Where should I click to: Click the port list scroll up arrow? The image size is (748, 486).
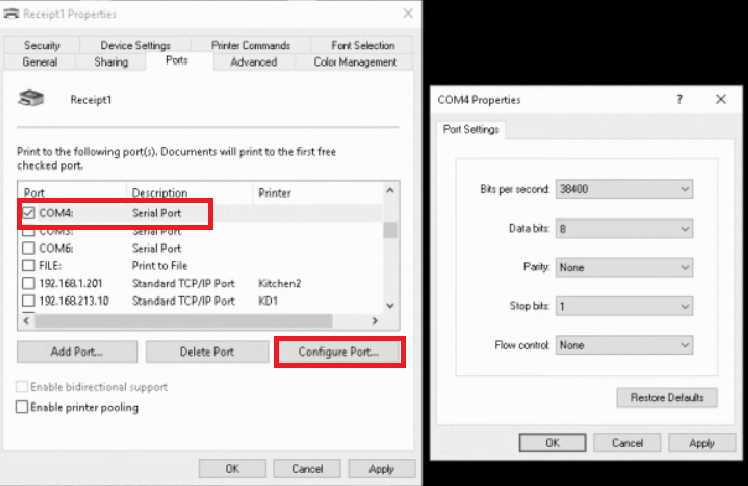(390, 190)
